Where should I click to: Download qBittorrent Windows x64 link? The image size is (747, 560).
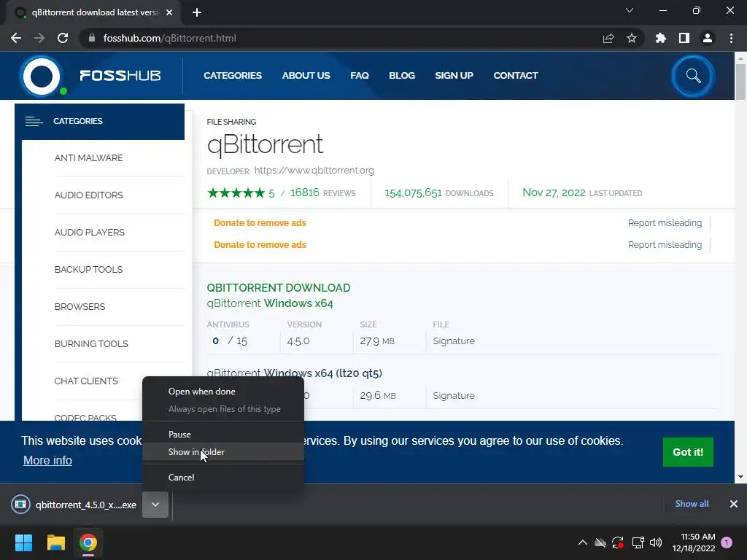point(270,303)
